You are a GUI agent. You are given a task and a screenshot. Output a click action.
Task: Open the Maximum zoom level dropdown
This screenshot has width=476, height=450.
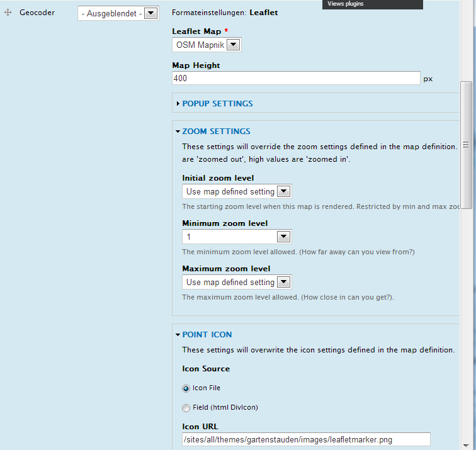237,282
